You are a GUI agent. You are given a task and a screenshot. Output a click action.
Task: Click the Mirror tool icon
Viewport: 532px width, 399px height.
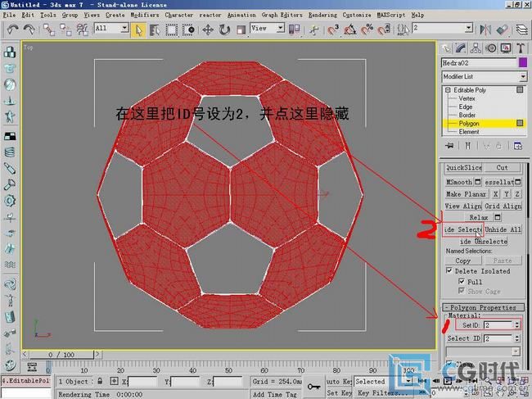[485, 29]
